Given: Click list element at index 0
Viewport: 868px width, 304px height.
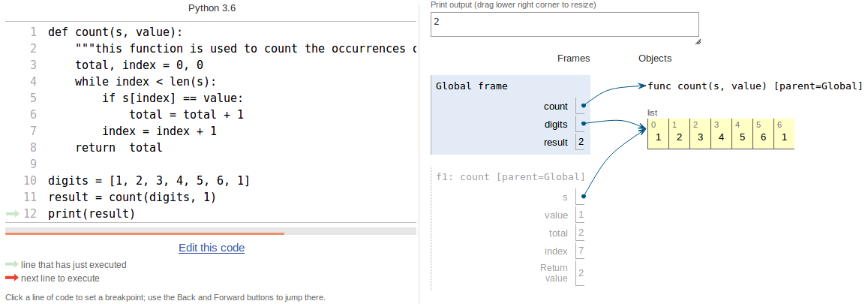Looking at the screenshot, I should (x=658, y=133).
